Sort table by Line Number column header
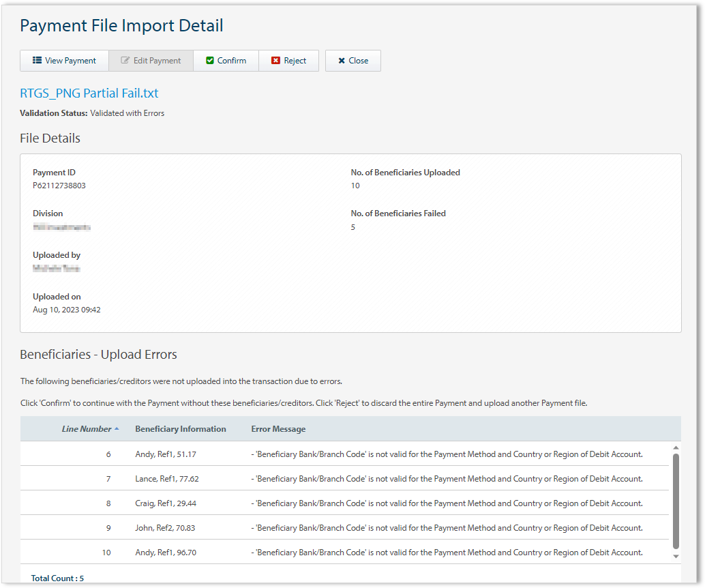This screenshot has width=705, height=588. (86, 429)
